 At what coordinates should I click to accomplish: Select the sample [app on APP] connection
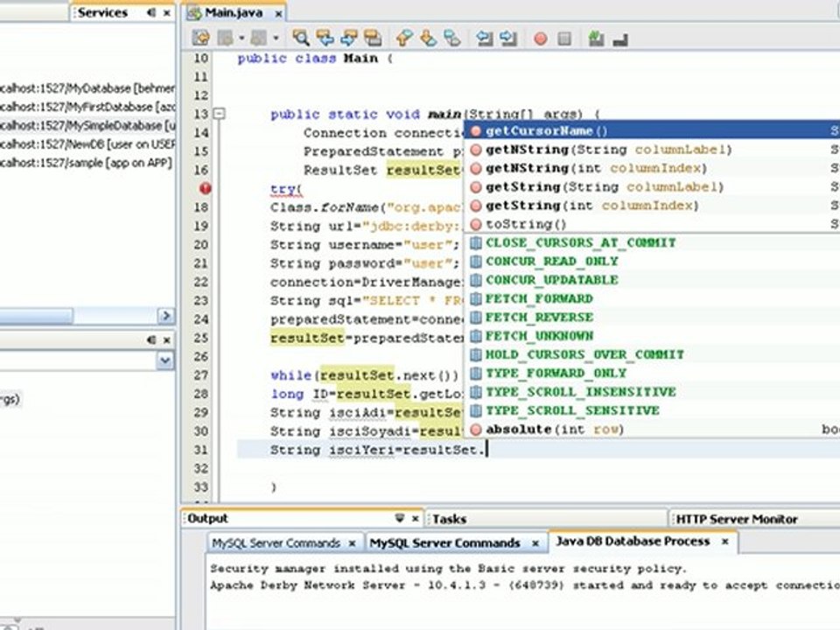tap(87, 163)
